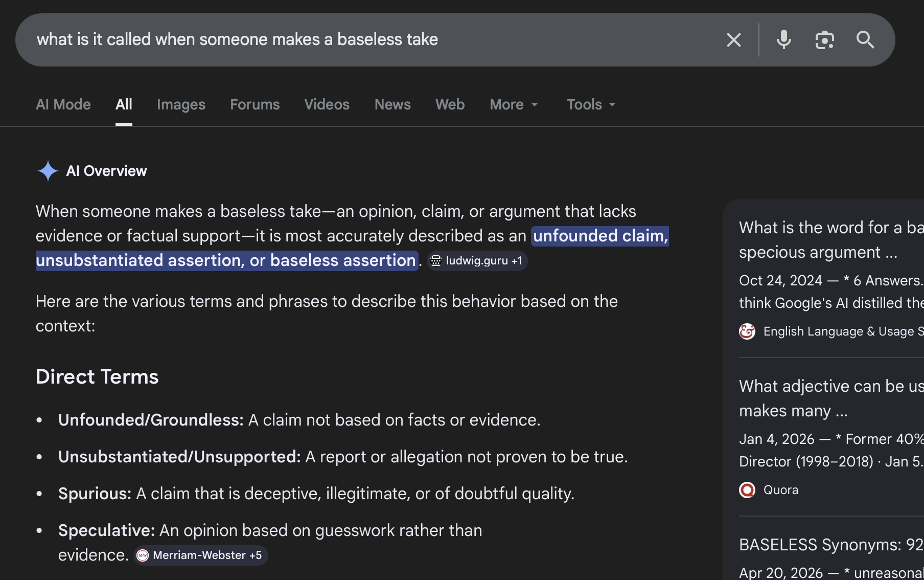
Task: Click the English Language & Usage site icon
Action: point(747,331)
